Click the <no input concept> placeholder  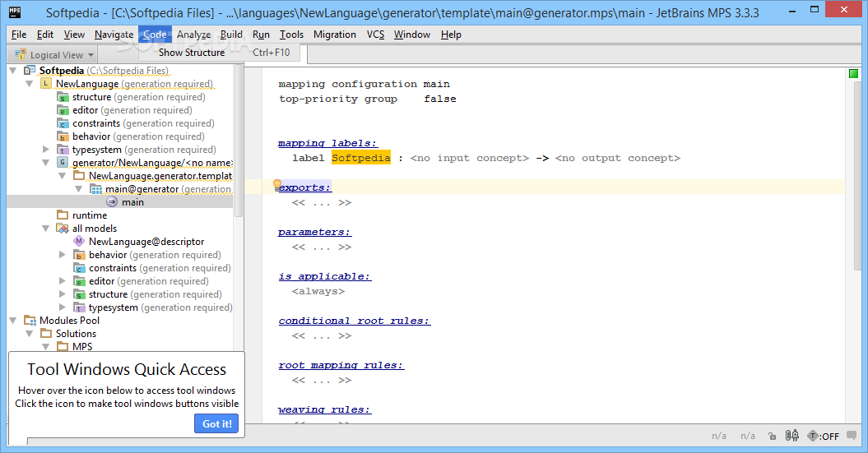(470, 158)
